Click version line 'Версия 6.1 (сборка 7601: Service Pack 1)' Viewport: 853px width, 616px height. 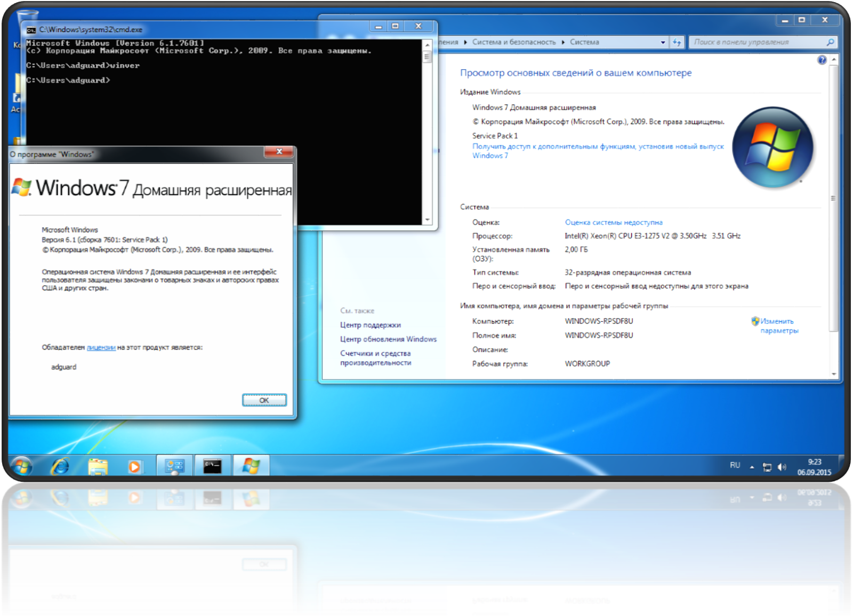point(104,240)
